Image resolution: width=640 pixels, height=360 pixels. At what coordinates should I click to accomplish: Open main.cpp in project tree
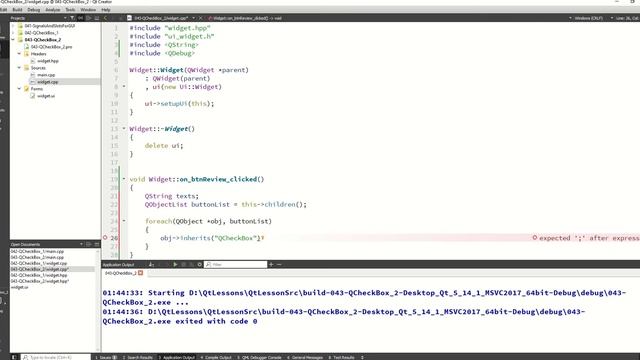point(45,75)
